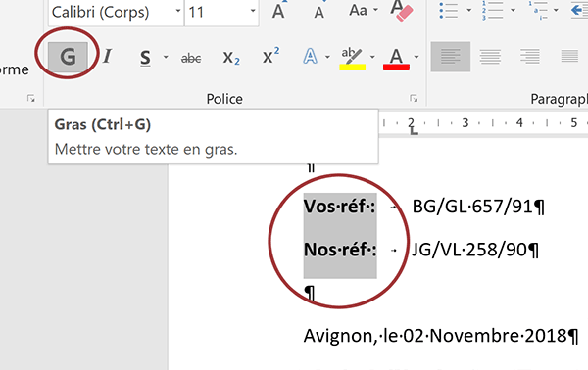Apply numbered list
Viewport: 588px width, 370px height.
(x=492, y=11)
